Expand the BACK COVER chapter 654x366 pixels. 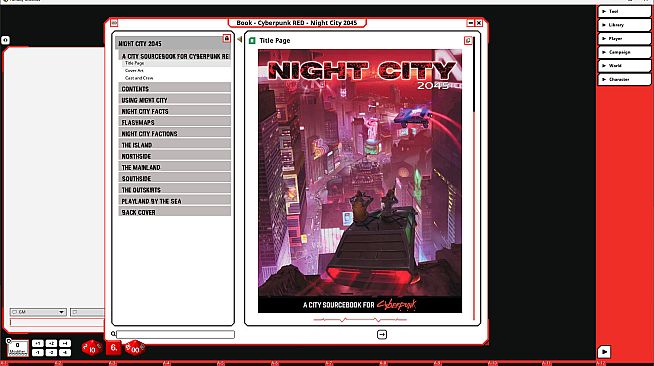pos(175,212)
